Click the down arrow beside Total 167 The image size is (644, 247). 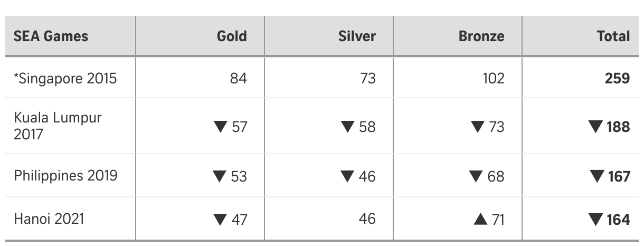596,176
